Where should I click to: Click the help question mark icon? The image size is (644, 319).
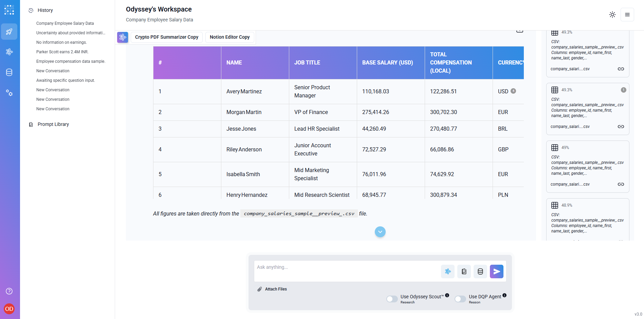tap(9, 291)
